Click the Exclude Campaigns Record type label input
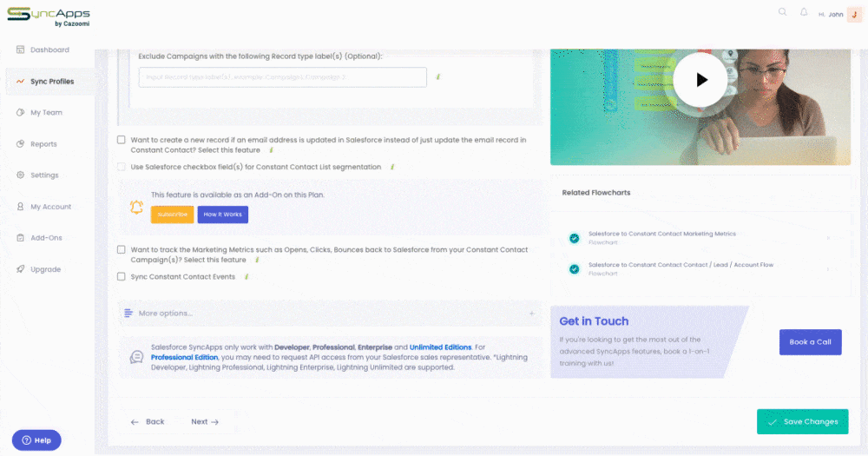 point(283,77)
